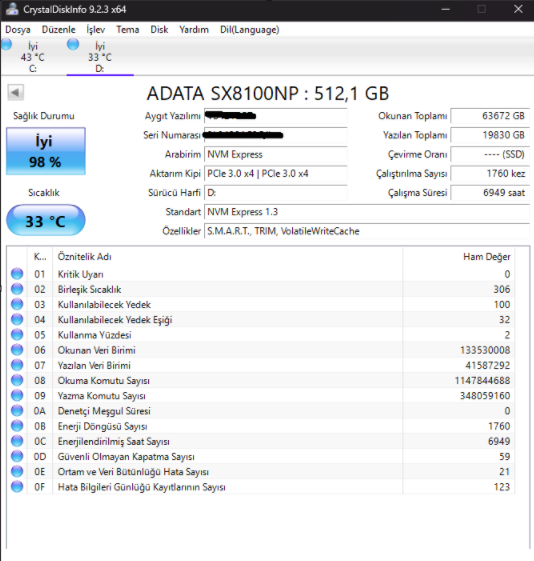Click the Hata Bilgileri Günlüğü value 123
This screenshot has width=534, height=561.
point(501,487)
